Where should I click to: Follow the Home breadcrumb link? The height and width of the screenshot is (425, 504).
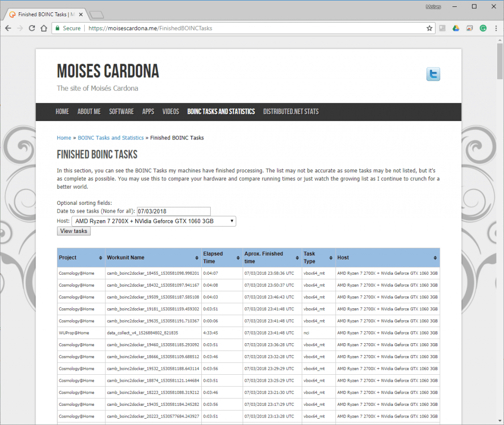point(64,138)
